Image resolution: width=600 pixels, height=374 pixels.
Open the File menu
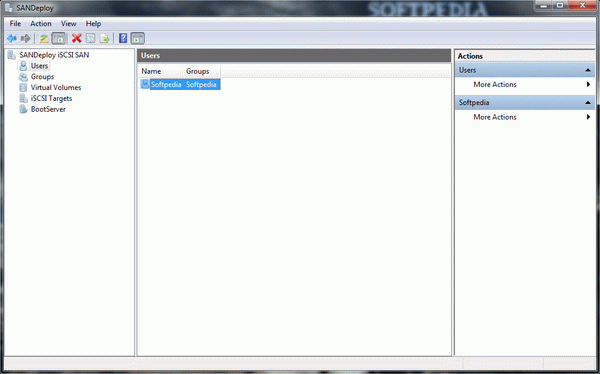point(15,24)
